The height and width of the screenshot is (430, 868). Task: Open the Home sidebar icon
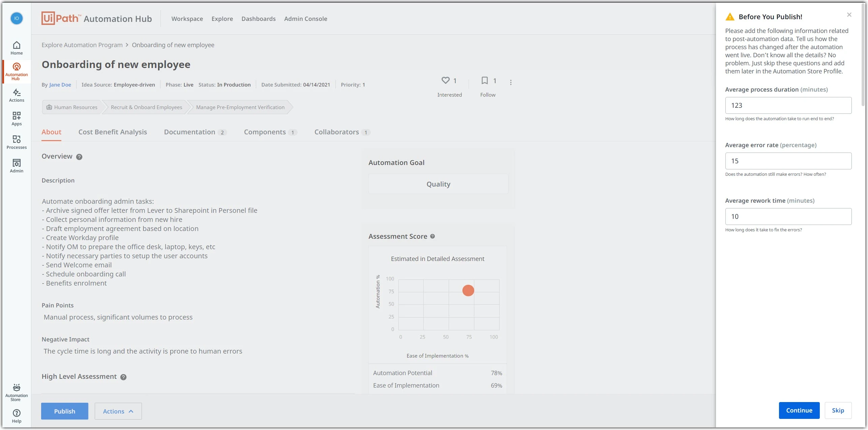(x=17, y=48)
